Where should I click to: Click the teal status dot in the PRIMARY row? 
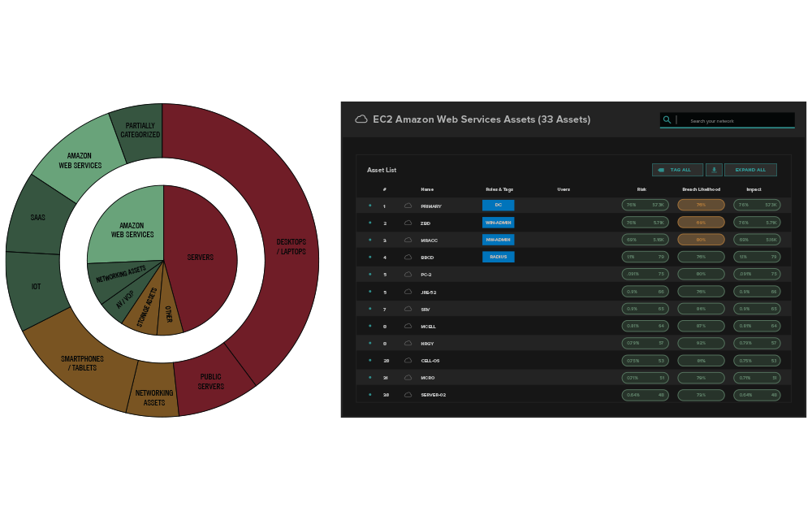[x=369, y=206]
